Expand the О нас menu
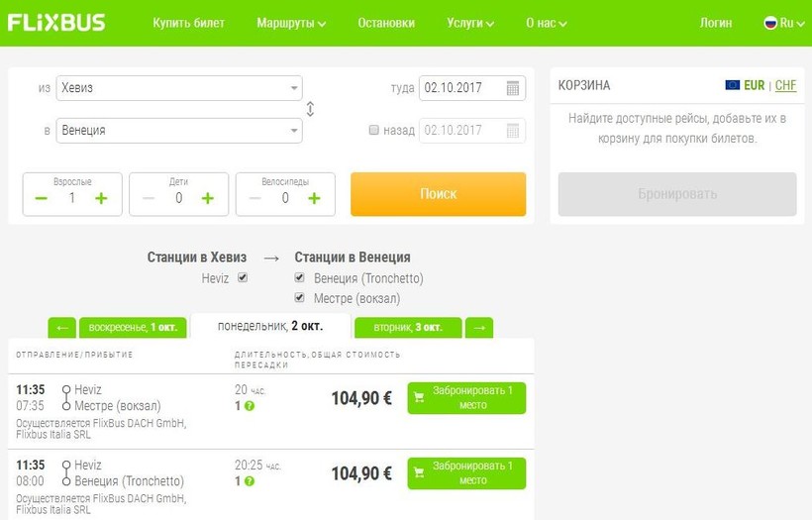 click(x=547, y=23)
